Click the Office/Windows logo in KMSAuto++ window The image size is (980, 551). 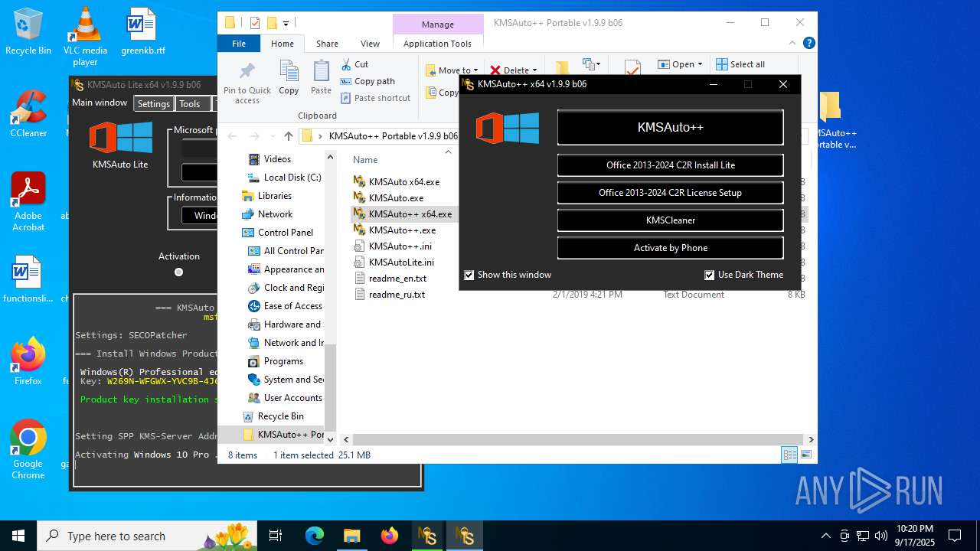coord(508,128)
